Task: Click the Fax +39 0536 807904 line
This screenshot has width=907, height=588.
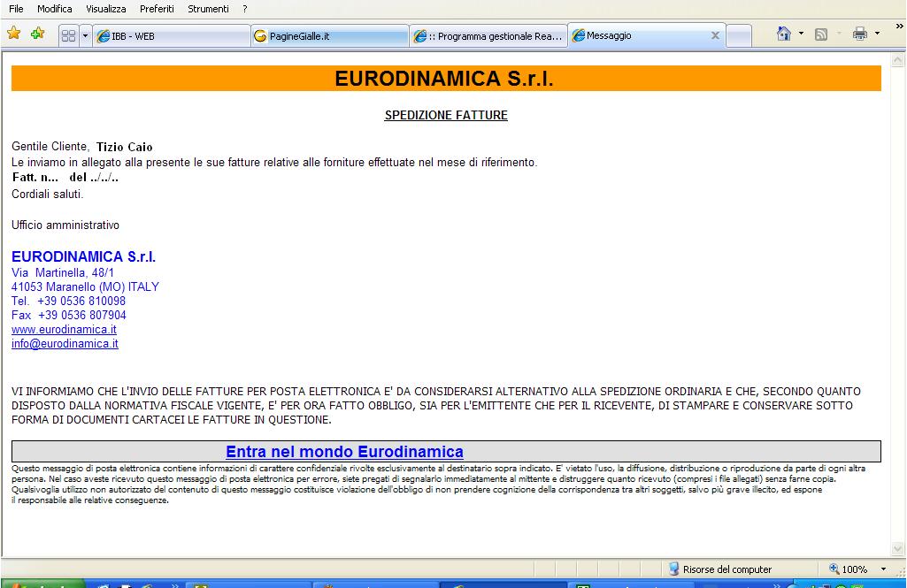Action: (x=69, y=315)
